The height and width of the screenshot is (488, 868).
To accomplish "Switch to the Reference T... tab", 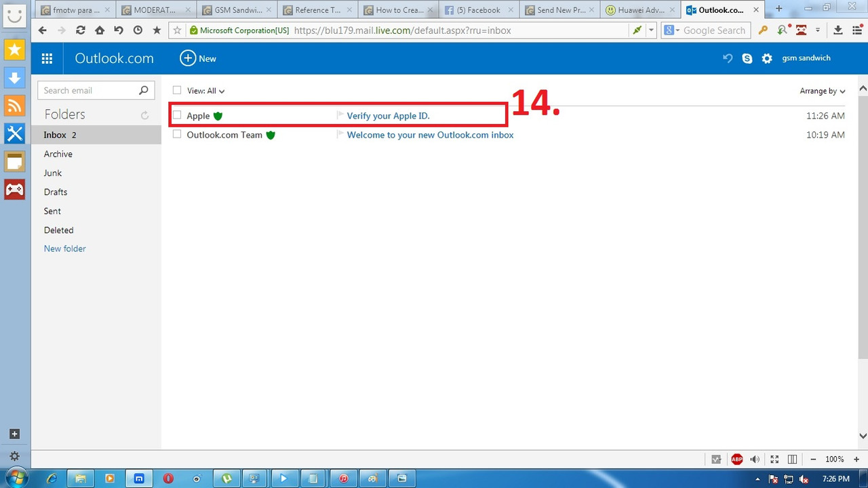I will tap(319, 10).
